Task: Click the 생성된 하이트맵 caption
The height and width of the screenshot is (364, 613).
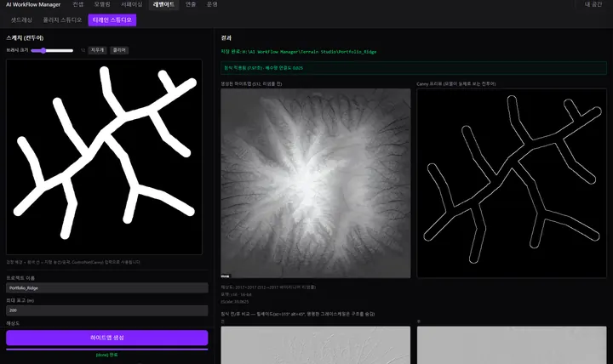Action: tap(251, 84)
